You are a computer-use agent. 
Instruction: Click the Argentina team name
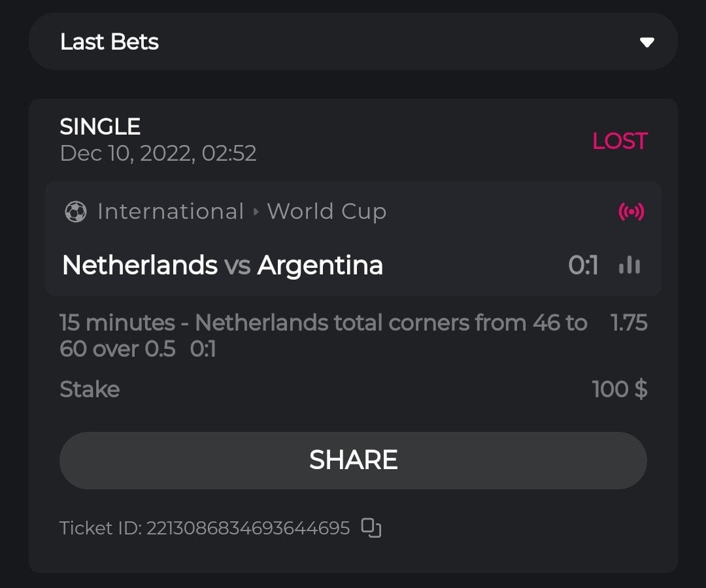coord(320,265)
